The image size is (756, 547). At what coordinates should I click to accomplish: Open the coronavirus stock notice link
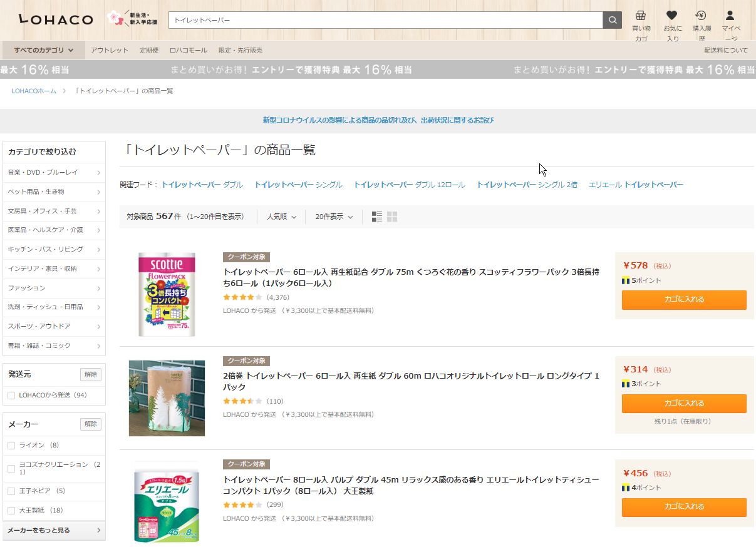(378, 120)
